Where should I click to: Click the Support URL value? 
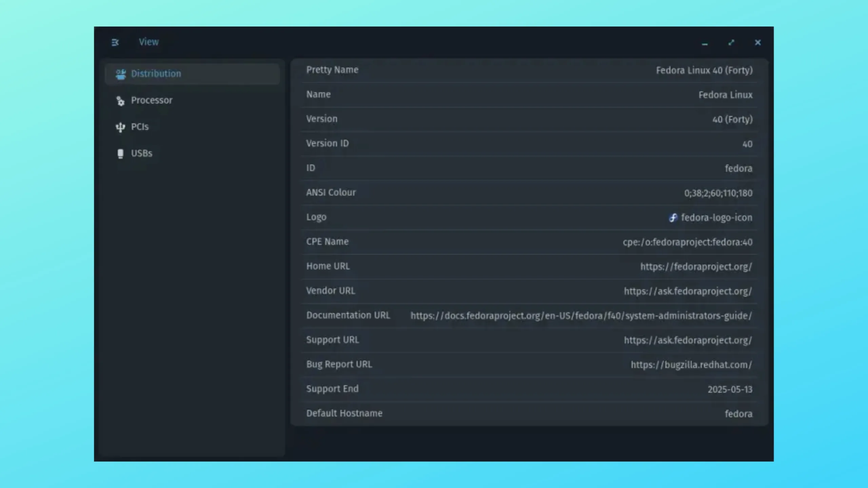(688, 340)
